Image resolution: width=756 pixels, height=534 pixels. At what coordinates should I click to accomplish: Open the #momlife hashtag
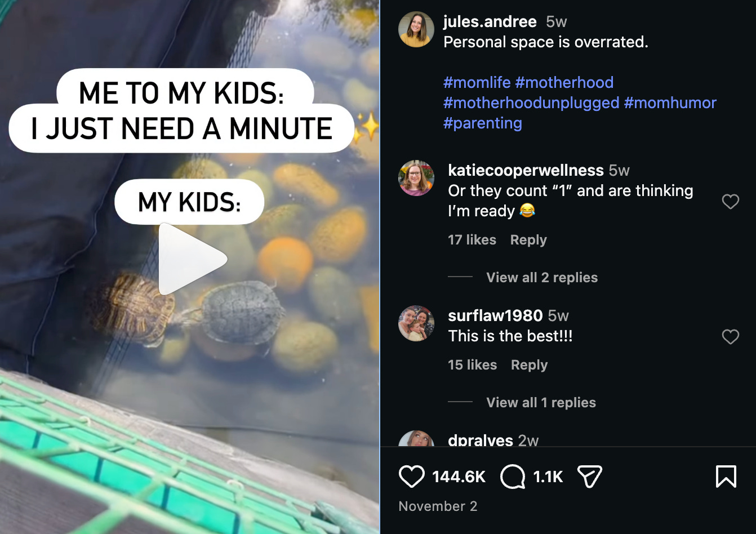pos(477,82)
